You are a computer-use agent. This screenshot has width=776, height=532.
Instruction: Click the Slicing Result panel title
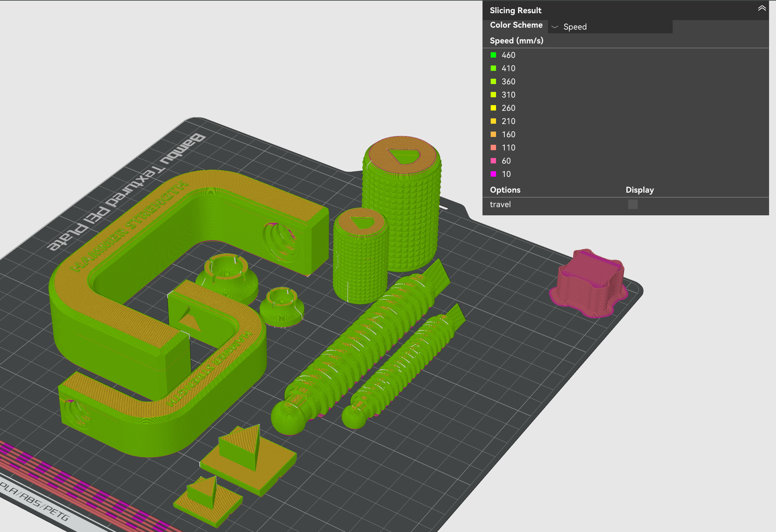pos(516,10)
